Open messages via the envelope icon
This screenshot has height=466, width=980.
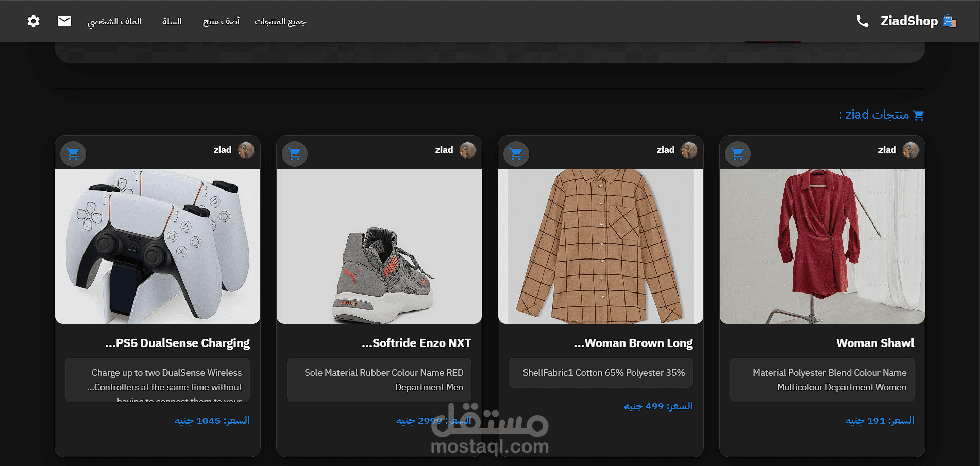pos(64,21)
